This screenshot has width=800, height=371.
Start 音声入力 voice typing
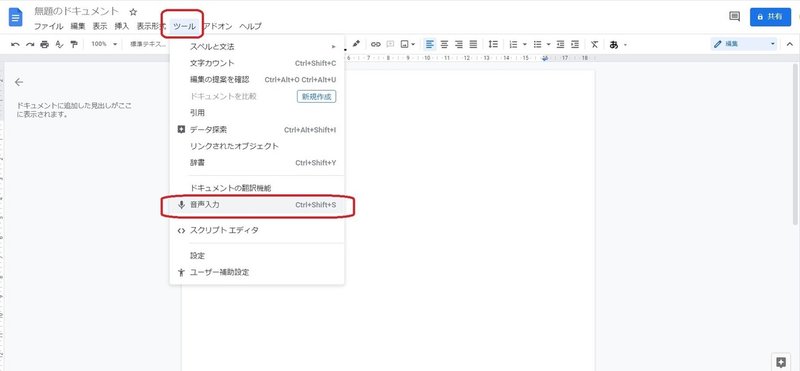click(257, 205)
